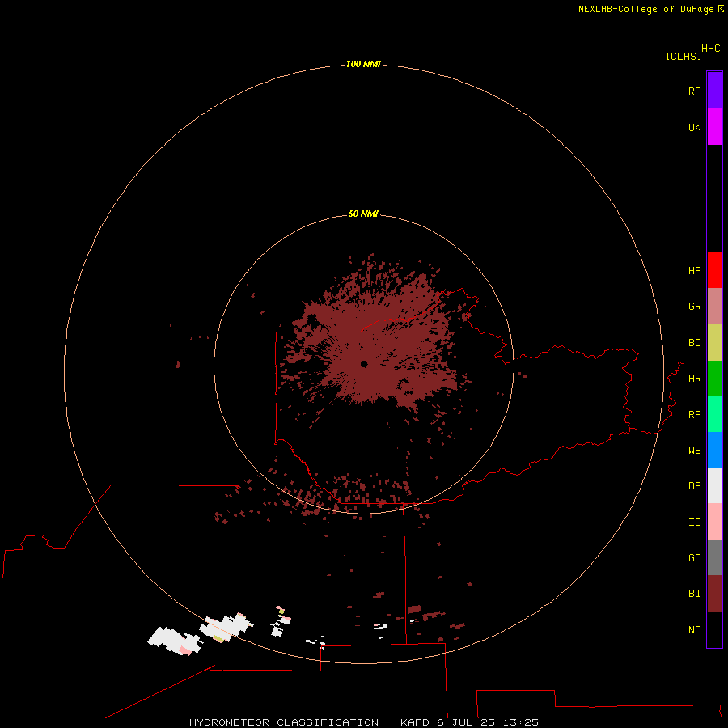Click the WS blue legend swatch
The width and height of the screenshot is (728, 728).
(x=714, y=450)
